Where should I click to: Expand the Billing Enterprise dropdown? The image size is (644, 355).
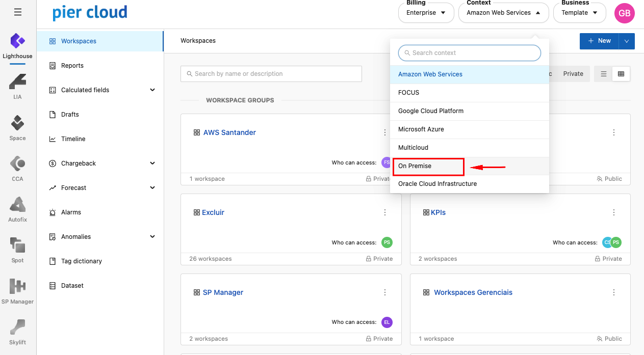point(426,13)
